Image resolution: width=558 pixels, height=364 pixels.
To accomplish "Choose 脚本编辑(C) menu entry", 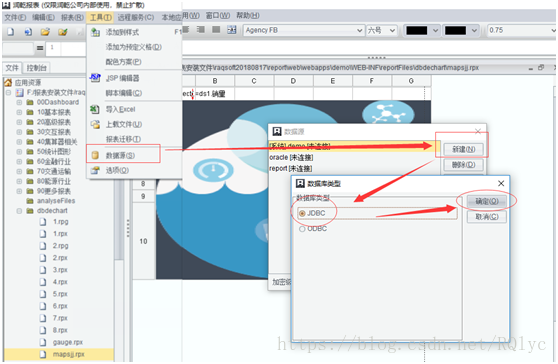I will pos(123,93).
